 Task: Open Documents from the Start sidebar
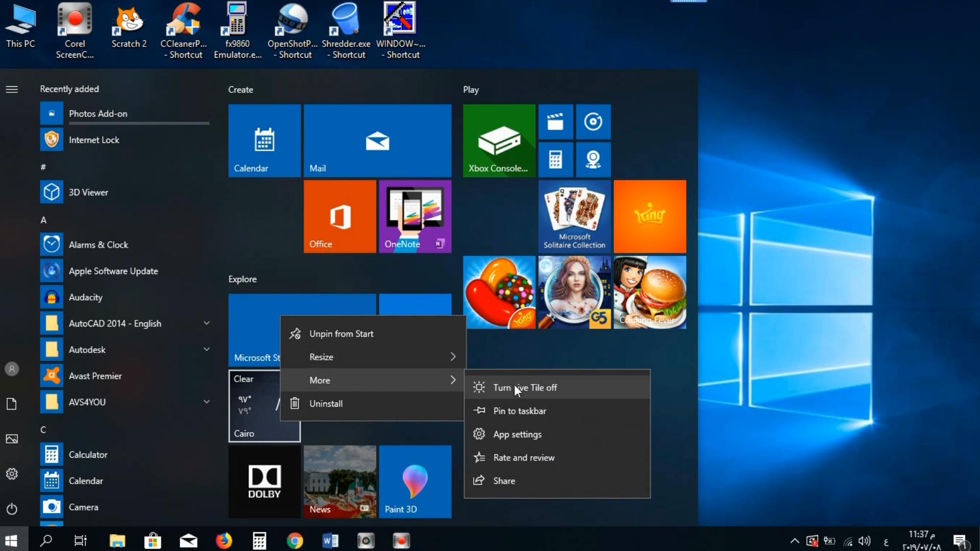[12, 404]
